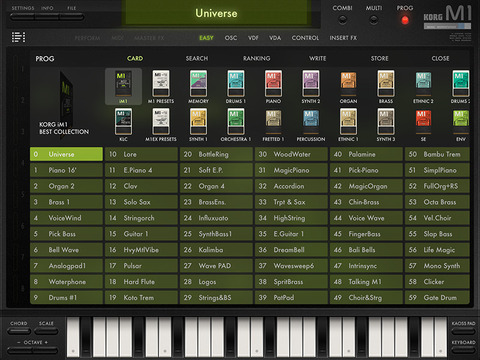Pick the SYNTH 2 card
Screen dimensions: 480x360
[x=311, y=87]
